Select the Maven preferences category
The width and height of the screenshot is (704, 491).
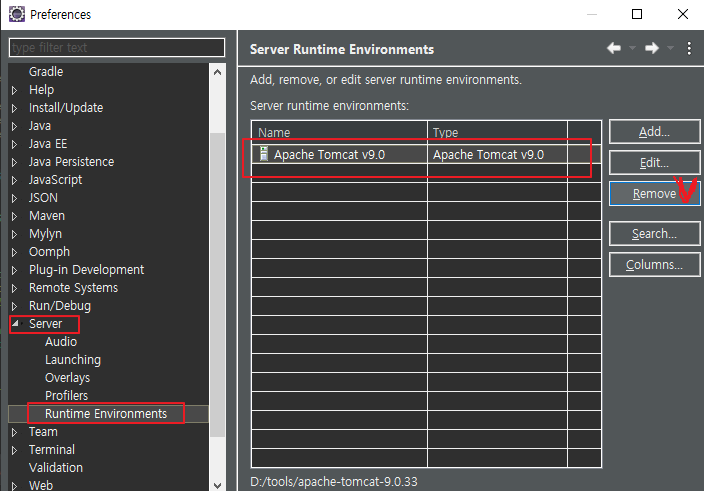point(47,215)
